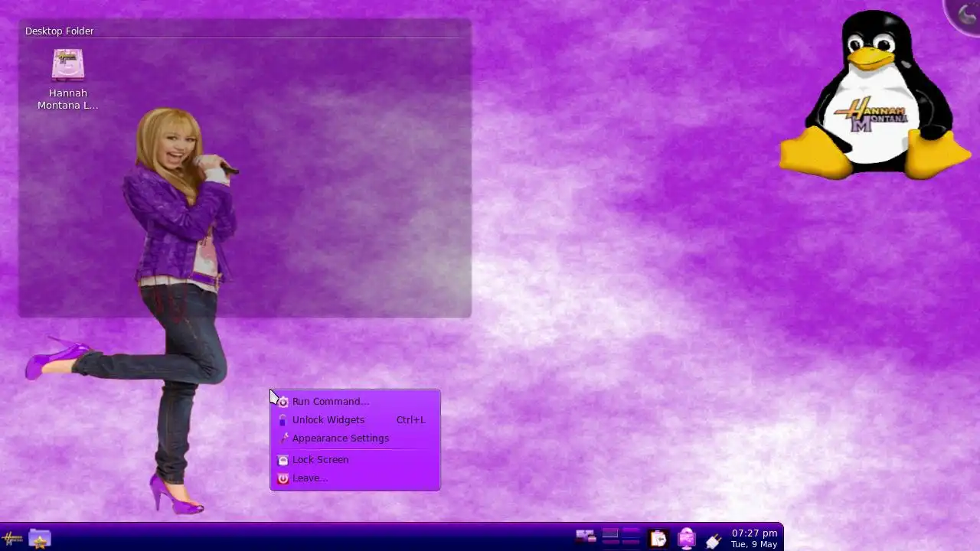Click the 07:27 pm clock in the panel
This screenshot has width=980, height=551.
[754, 533]
